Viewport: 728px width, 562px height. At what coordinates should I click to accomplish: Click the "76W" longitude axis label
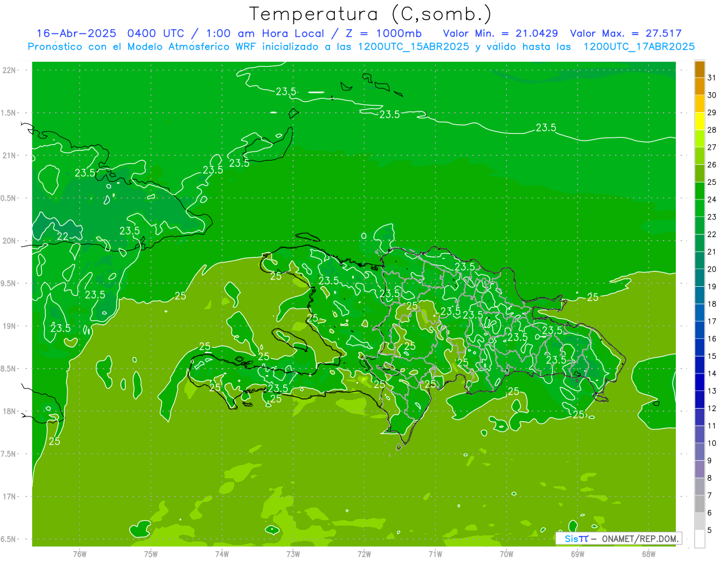pyautogui.click(x=79, y=554)
